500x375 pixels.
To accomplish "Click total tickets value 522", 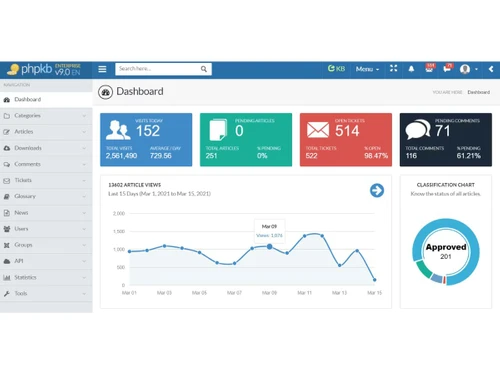I will (x=312, y=156).
